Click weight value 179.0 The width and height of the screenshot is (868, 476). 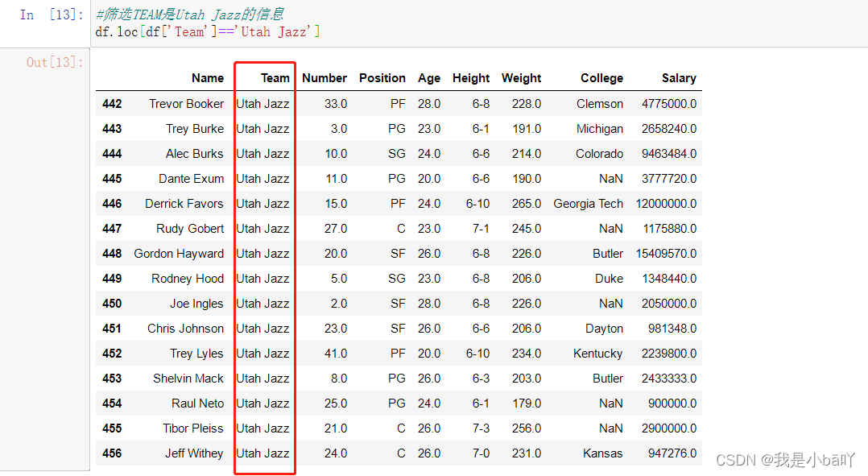(527, 403)
